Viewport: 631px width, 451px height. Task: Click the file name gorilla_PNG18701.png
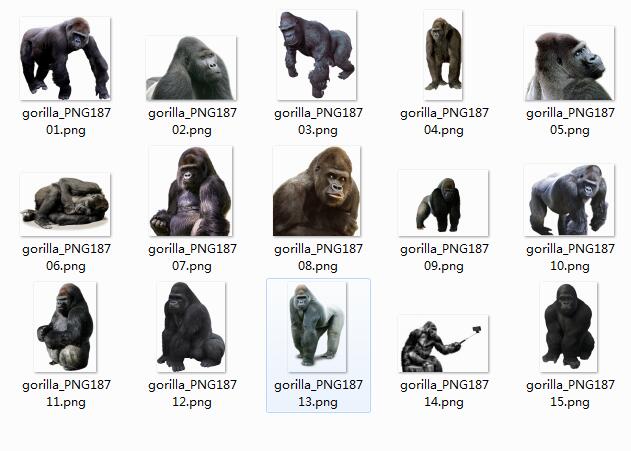coord(66,122)
